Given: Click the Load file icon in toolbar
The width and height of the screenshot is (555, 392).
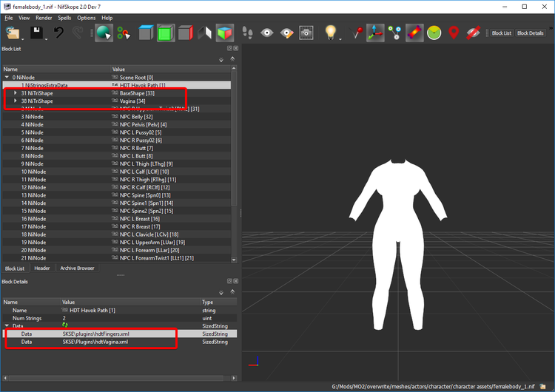Looking at the screenshot, I should pos(13,33).
